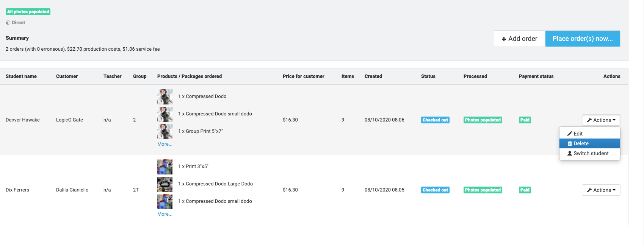
Task: Click '1 x Compressed Dodo Large Dodo' text
Action: click(215, 184)
